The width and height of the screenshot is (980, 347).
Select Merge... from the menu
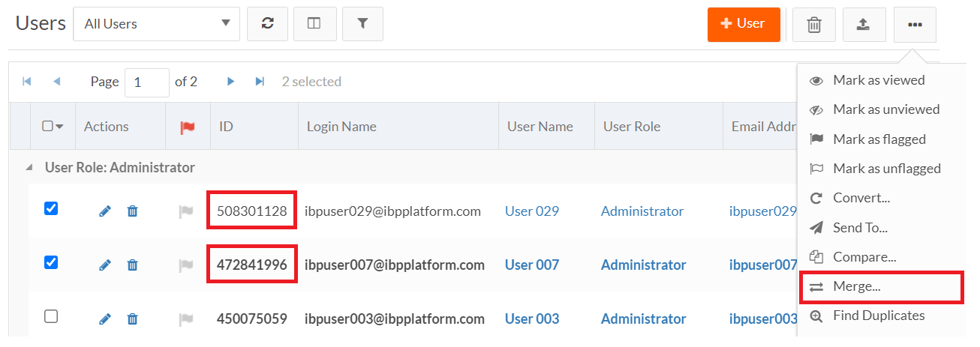pos(856,287)
